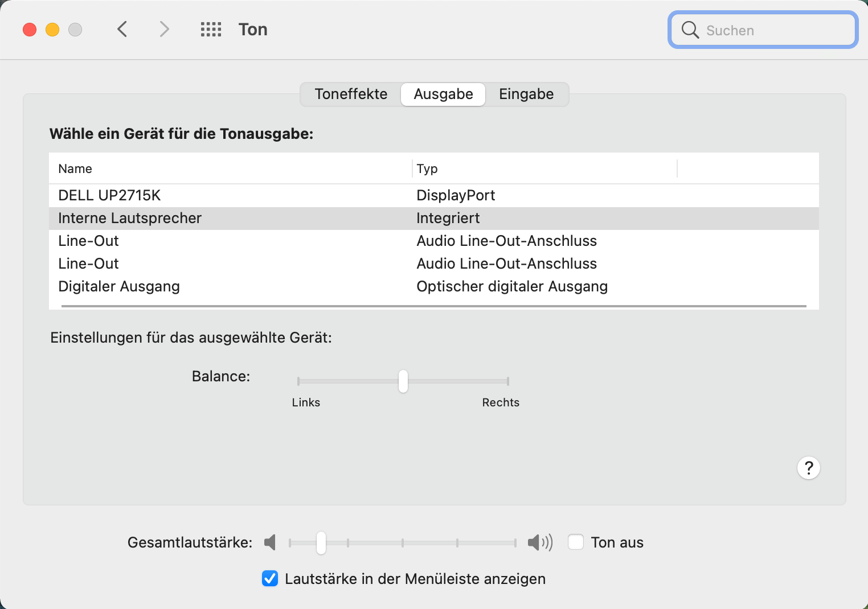Viewport: 868px width, 609px height.
Task: Enable the Ton aus checkbox
Action: (576, 542)
